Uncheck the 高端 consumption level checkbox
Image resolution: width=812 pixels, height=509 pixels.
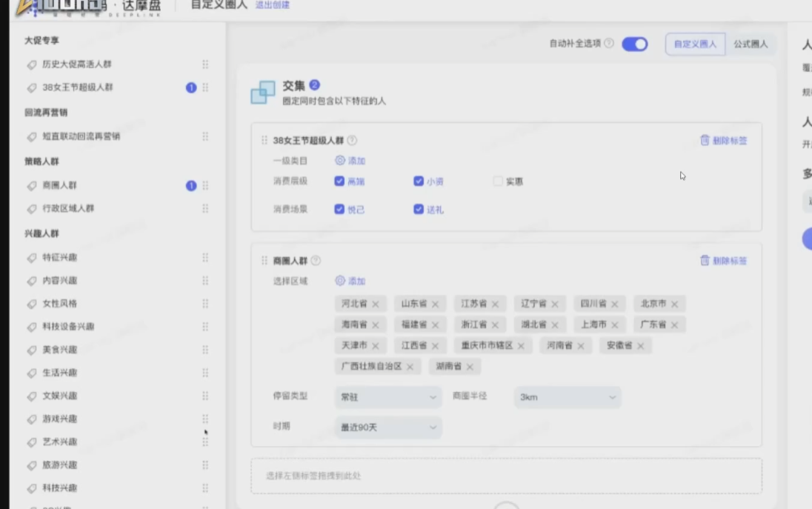coord(339,181)
